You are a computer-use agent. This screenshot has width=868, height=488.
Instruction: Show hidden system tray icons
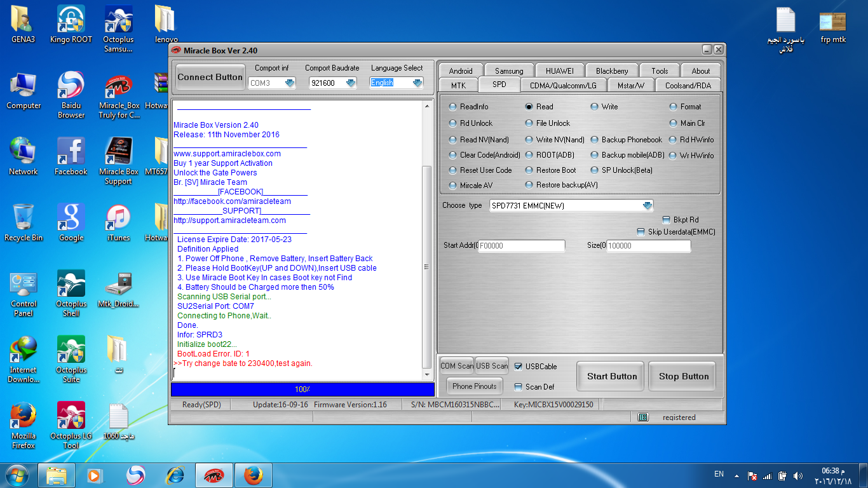click(736, 475)
